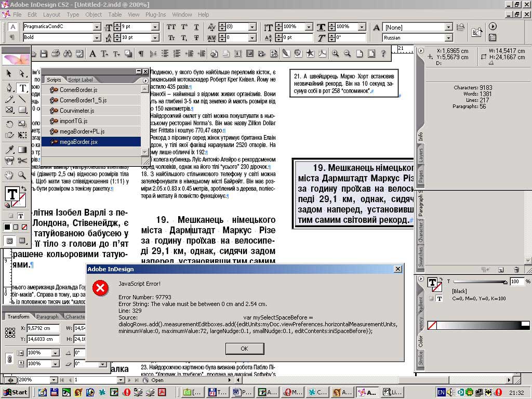Select the Eyedropper tool

pyautogui.click(x=9, y=150)
